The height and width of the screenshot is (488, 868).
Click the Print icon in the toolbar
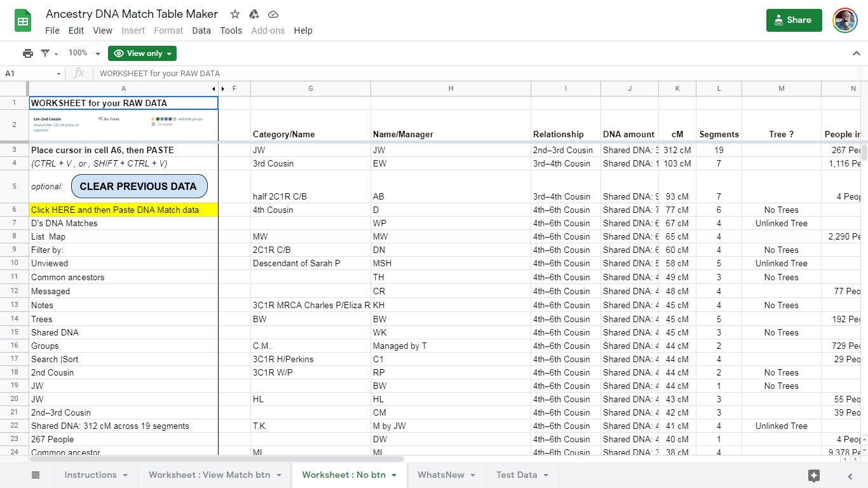click(x=28, y=53)
